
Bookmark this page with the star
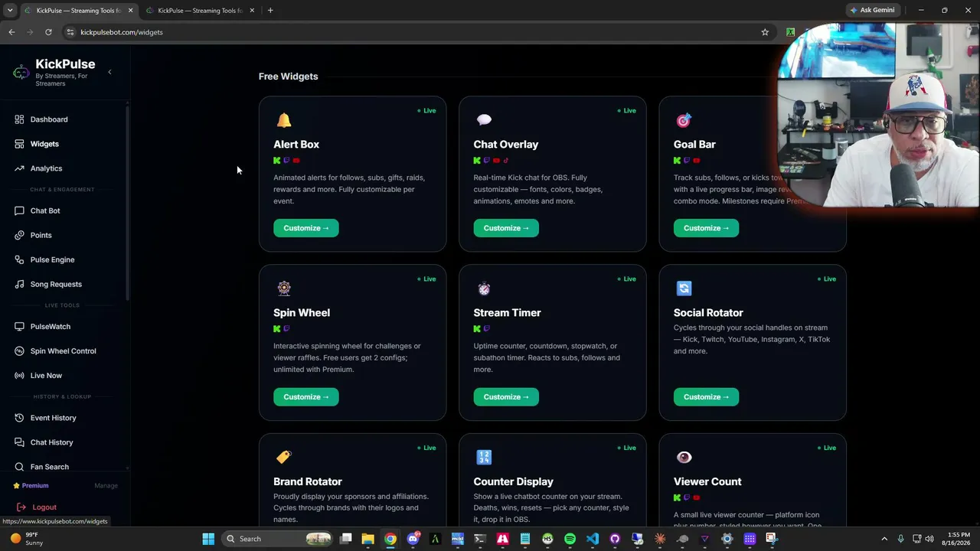point(765,32)
